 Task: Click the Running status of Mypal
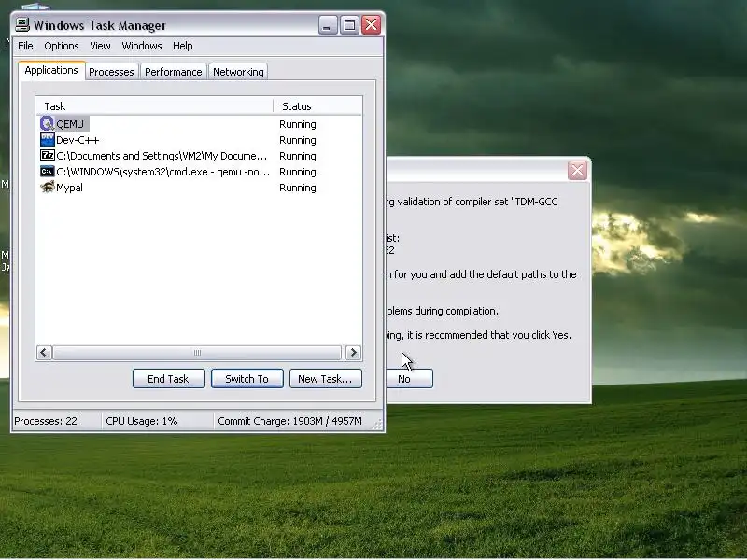point(298,188)
